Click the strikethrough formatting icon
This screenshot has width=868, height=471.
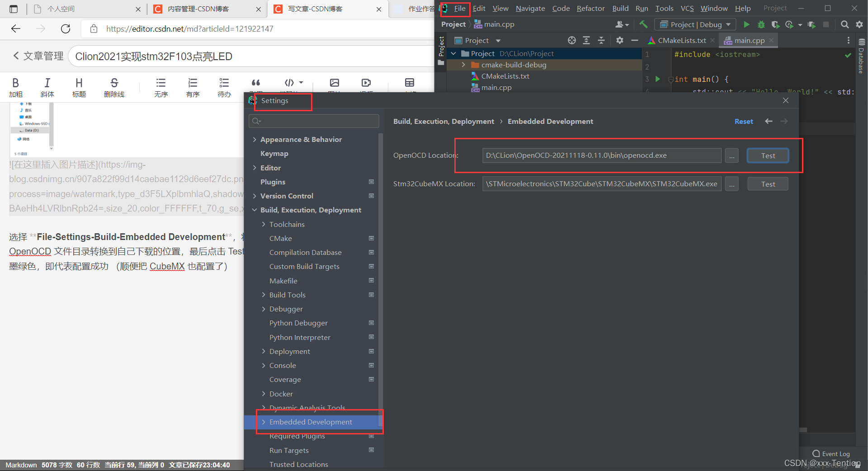coord(114,87)
